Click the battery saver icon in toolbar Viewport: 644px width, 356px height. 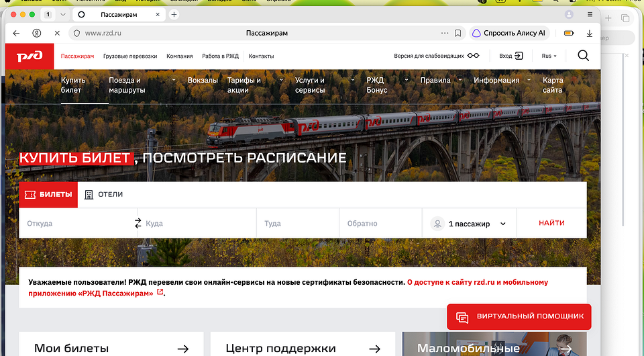tap(569, 34)
